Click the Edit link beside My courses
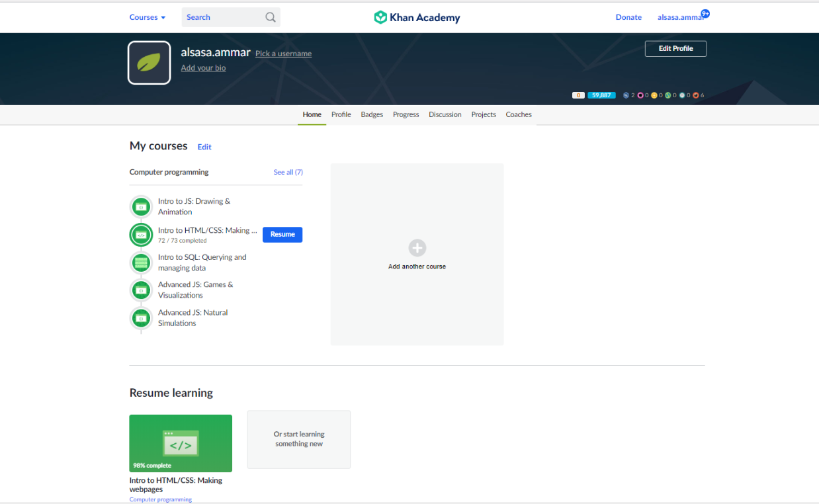The image size is (819, 504). click(x=204, y=147)
